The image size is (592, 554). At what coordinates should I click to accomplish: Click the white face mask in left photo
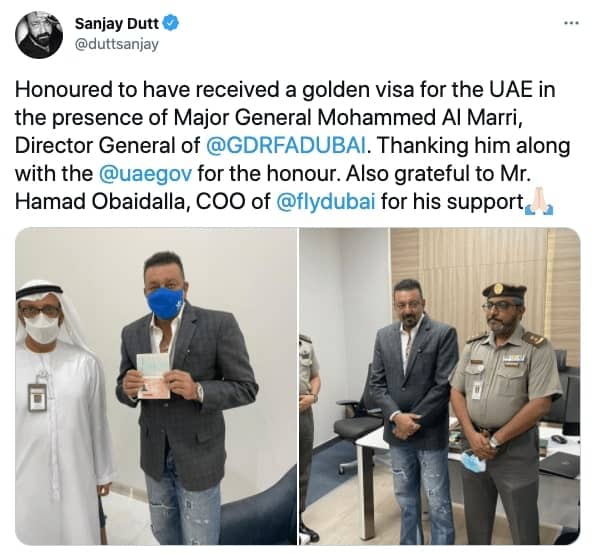coord(41,328)
